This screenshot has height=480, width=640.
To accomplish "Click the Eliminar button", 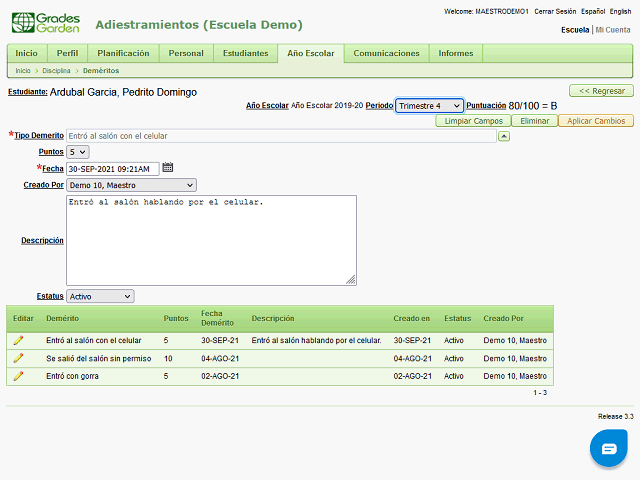I will (534, 121).
